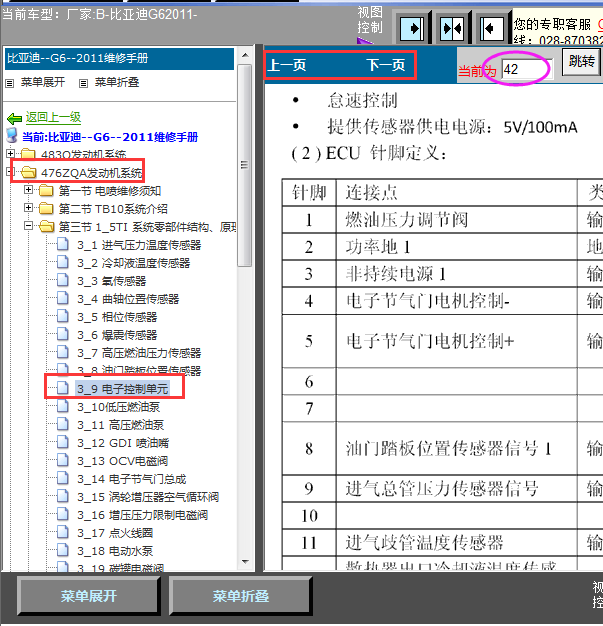Click the green back arrow icon
Viewport: 603px width, 626px height.
pos(14,118)
